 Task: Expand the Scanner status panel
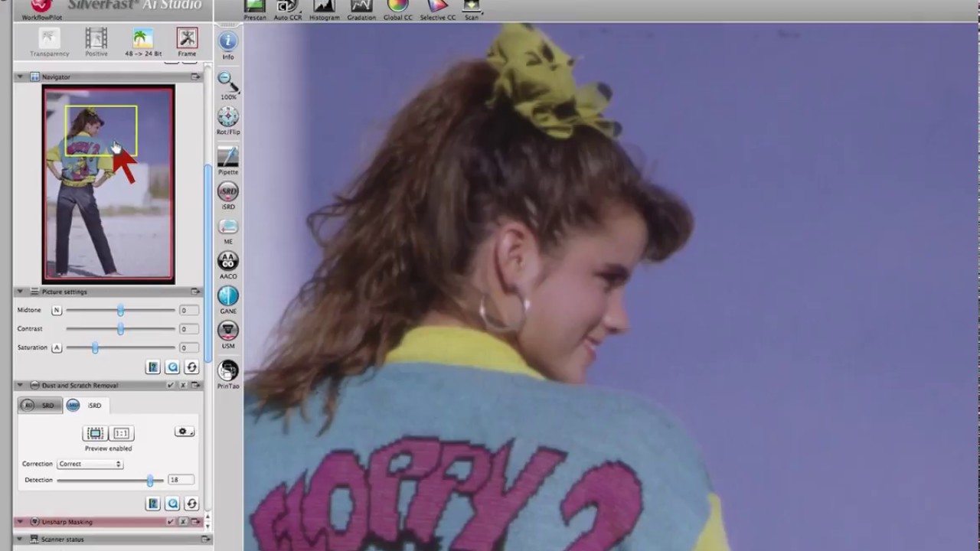tap(20, 539)
